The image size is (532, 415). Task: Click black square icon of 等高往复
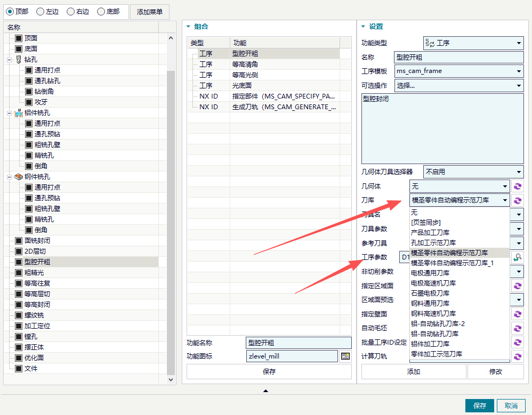[19, 283]
